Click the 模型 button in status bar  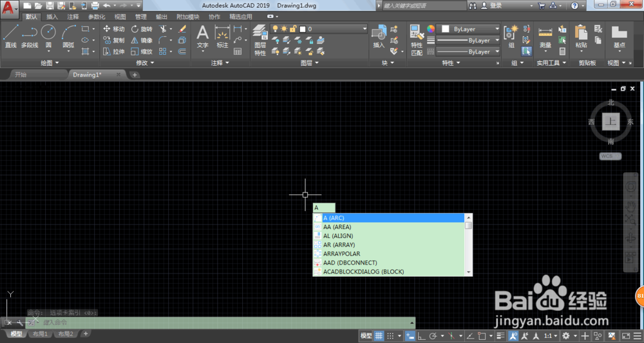tap(366, 336)
